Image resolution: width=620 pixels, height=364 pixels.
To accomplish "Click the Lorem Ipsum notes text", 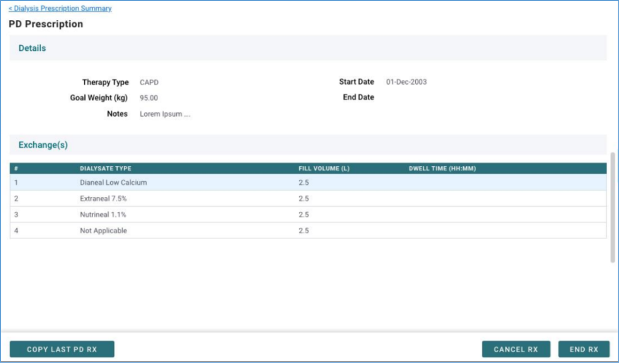I will (165, 114).
